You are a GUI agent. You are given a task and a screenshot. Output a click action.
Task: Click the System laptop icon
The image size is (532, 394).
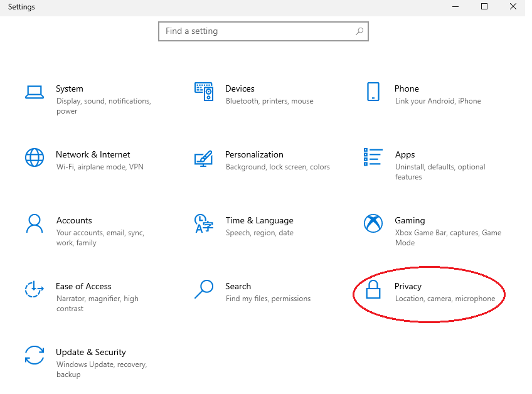[35, 92]
